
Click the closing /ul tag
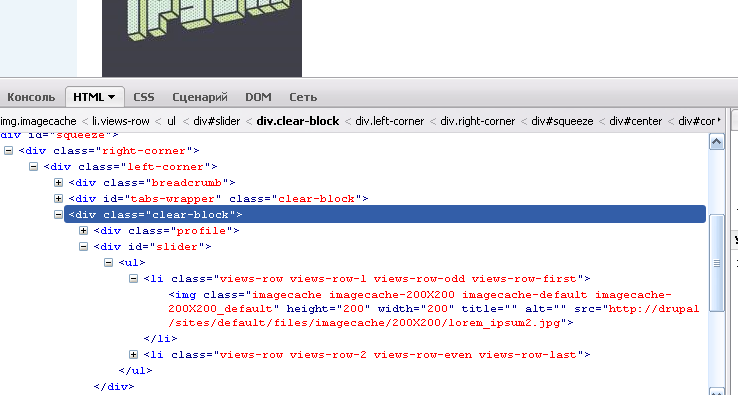point(136,371)
